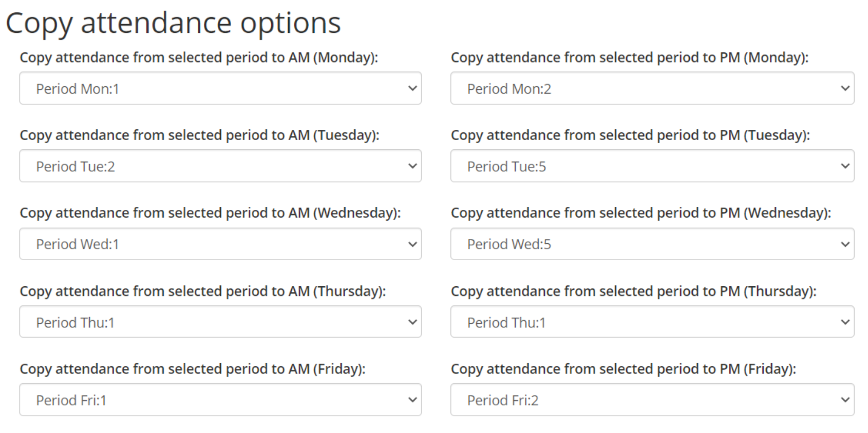Open the AM Tuesday period dropdown
Image resolution: width=868 pixels, height=433 pixels.
coord(220,166)
